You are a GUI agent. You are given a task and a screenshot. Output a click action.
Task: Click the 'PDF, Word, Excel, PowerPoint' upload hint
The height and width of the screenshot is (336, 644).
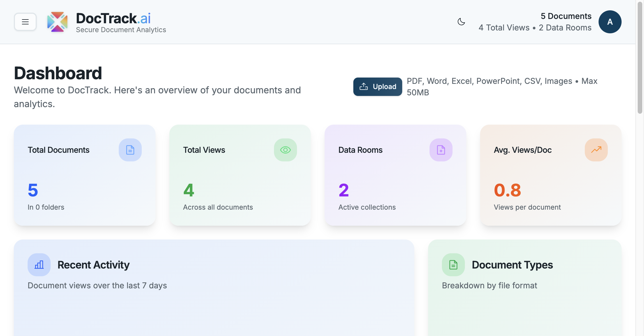tap(502, 87)
